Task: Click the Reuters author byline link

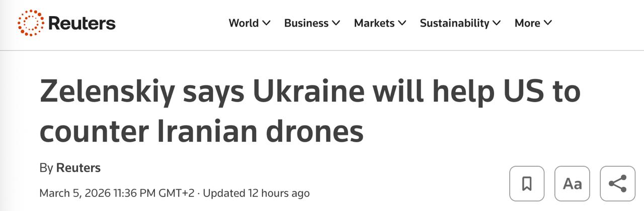Action: tap(78, 168)
